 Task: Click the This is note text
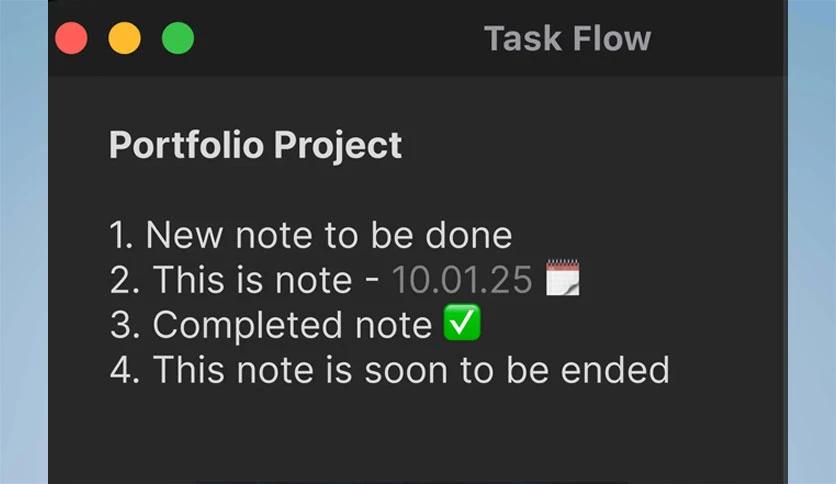click(253, 279)
